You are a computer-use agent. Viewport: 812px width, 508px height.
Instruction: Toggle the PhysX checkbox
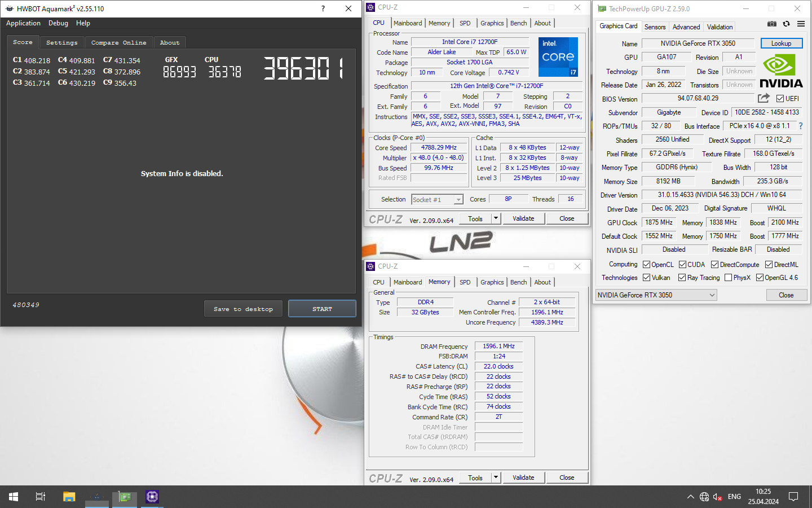(728, 277)
